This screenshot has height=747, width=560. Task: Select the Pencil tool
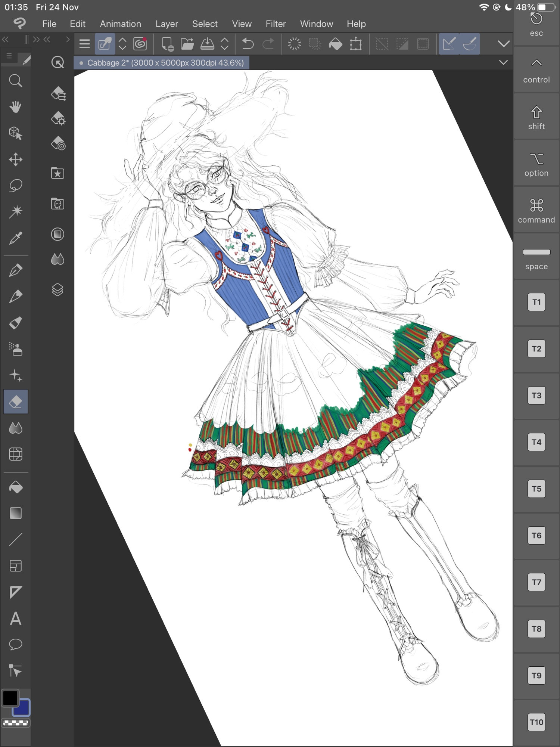tap(15, 297)
